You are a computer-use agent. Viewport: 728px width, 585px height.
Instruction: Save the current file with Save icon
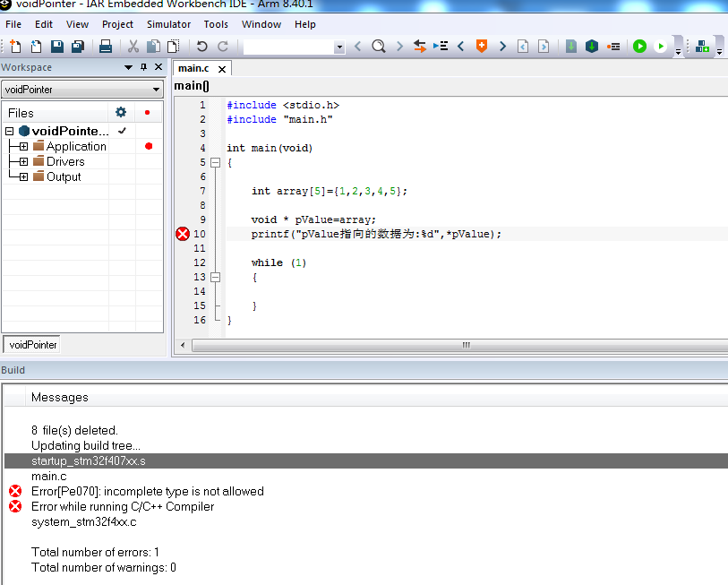click(x=56, y=47)
